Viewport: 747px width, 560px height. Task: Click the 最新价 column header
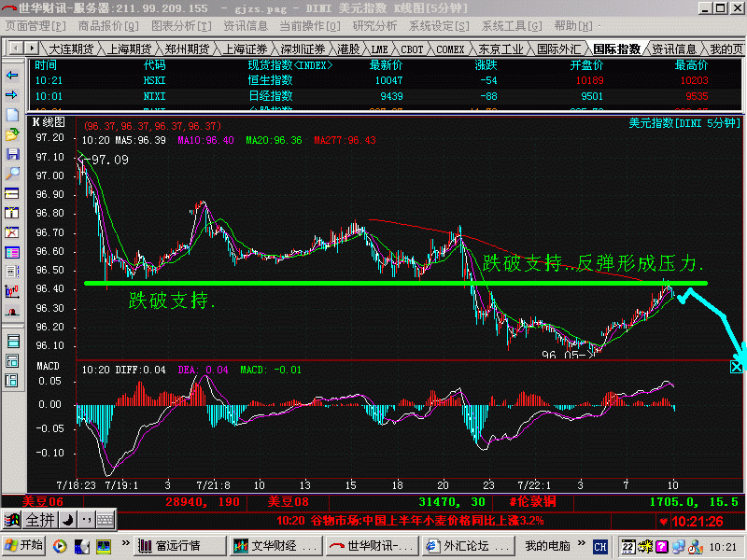click(x=386, y=65)
